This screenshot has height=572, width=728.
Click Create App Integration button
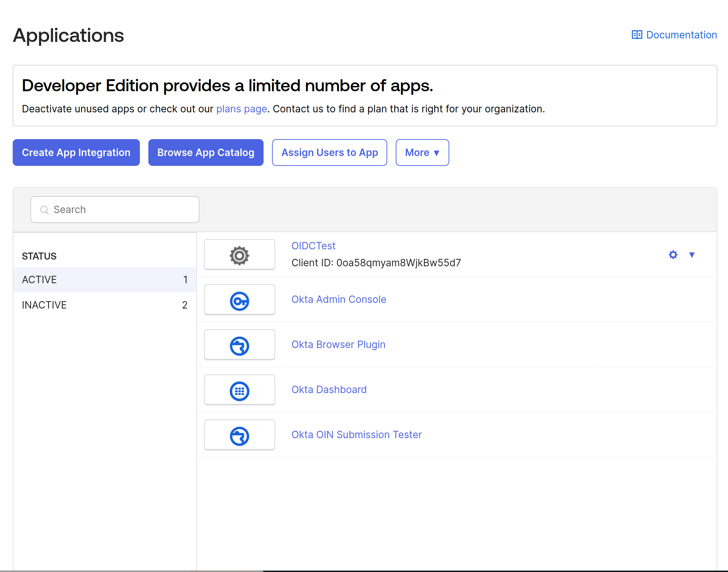click(76, 153)
